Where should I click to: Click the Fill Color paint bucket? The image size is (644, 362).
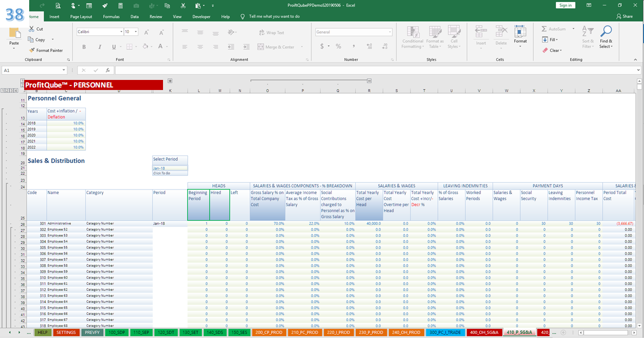[145, 47]
